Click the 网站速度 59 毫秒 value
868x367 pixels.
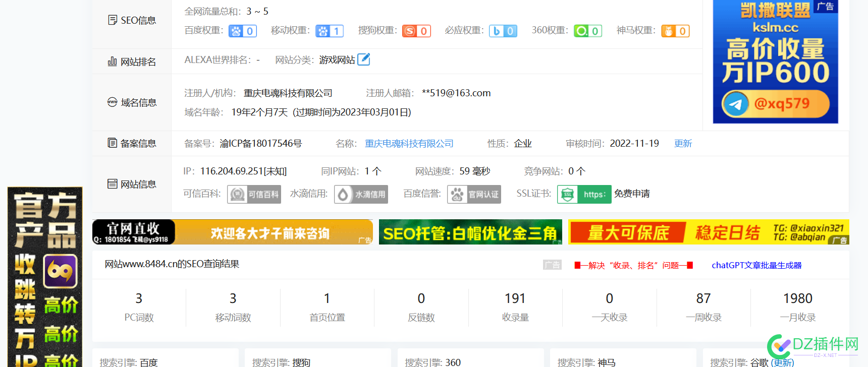click(475, 171)
